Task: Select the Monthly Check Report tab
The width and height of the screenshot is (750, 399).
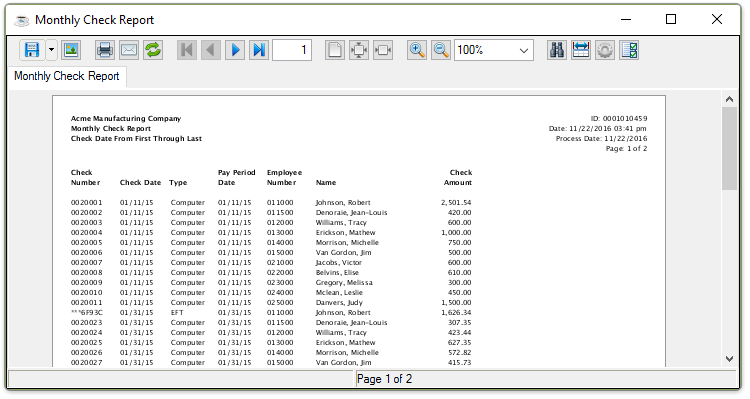Action: point(66,76)
